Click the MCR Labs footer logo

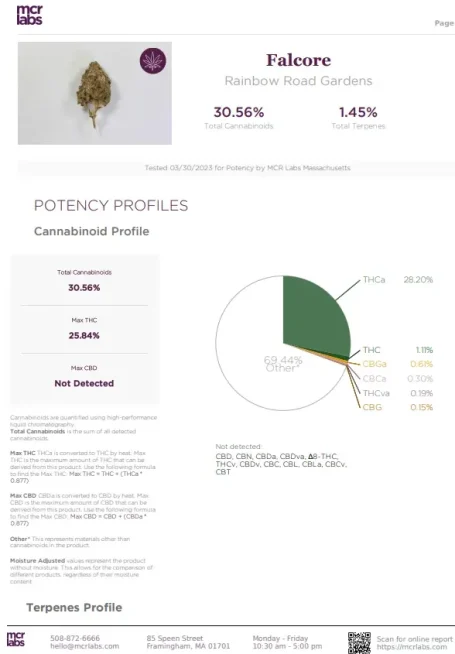pyautogui.click(x=16, y=639)
